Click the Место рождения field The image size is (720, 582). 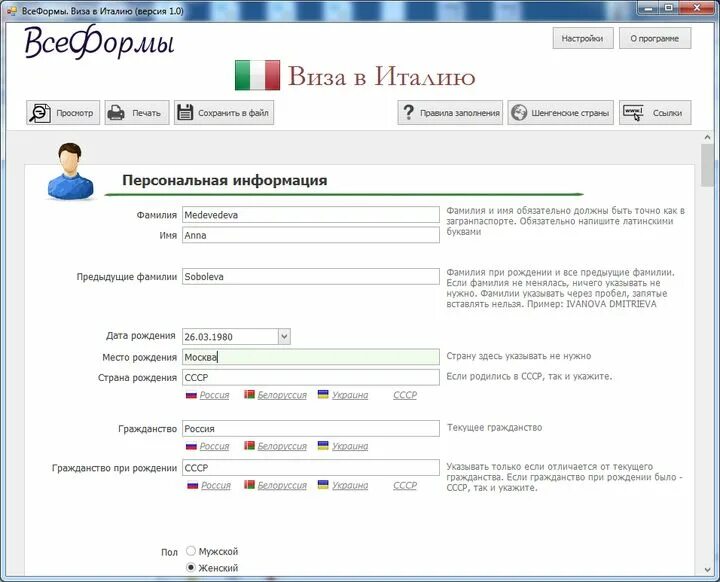point(310,357)
